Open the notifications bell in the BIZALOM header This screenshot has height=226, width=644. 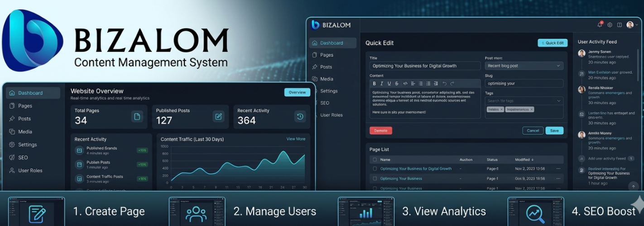[600, 25]
